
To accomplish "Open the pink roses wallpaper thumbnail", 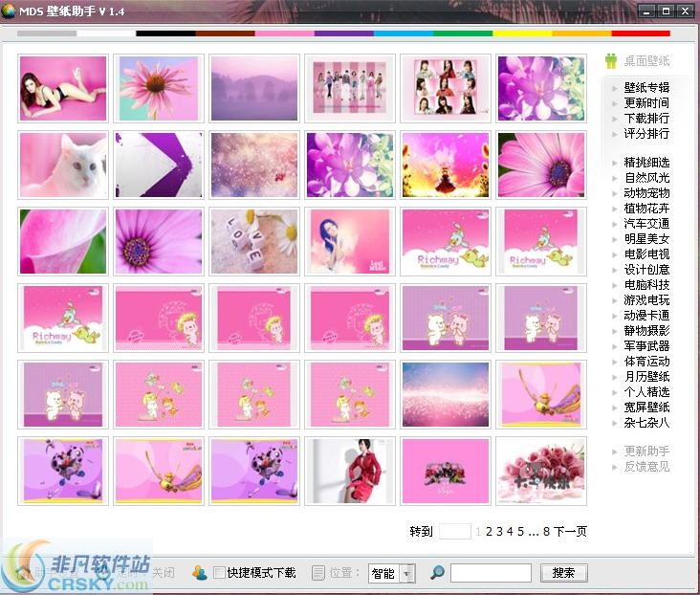I will 541,471.
